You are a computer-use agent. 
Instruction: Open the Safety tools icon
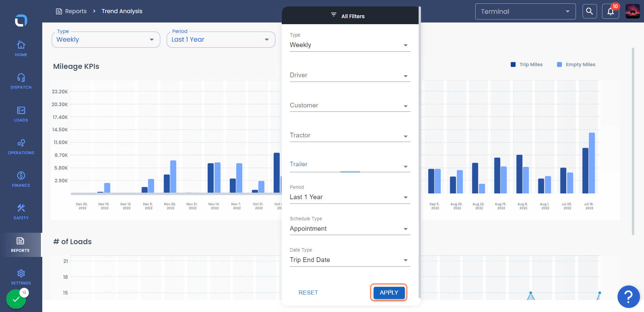21,208
